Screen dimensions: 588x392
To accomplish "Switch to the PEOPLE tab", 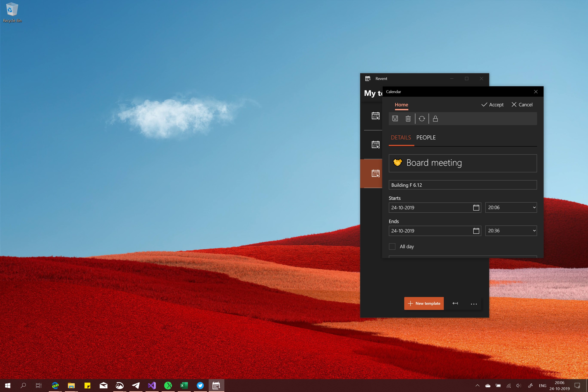I will tap(426, 138).
